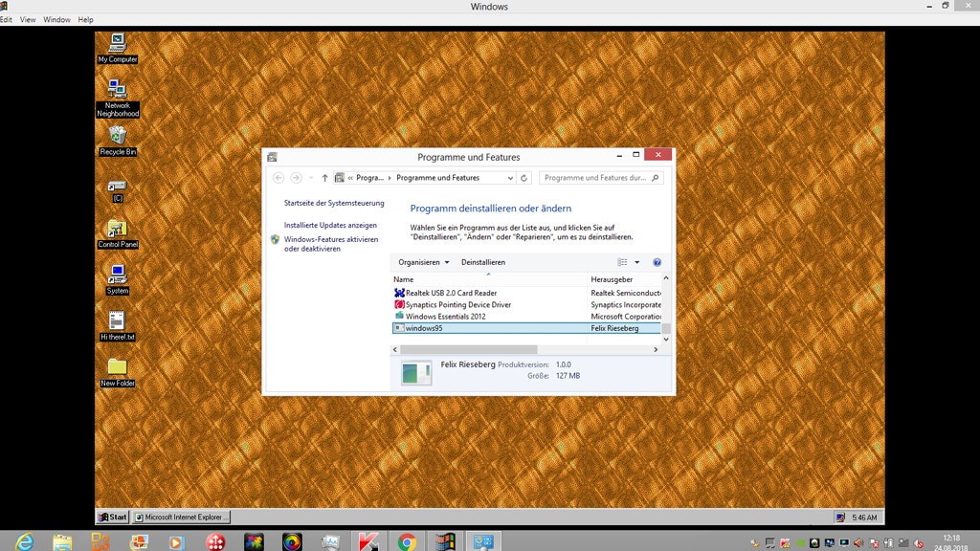Open Kaspersky icon in host taskbar
Screen dimensions: 980x551
(x=368, y=541)
